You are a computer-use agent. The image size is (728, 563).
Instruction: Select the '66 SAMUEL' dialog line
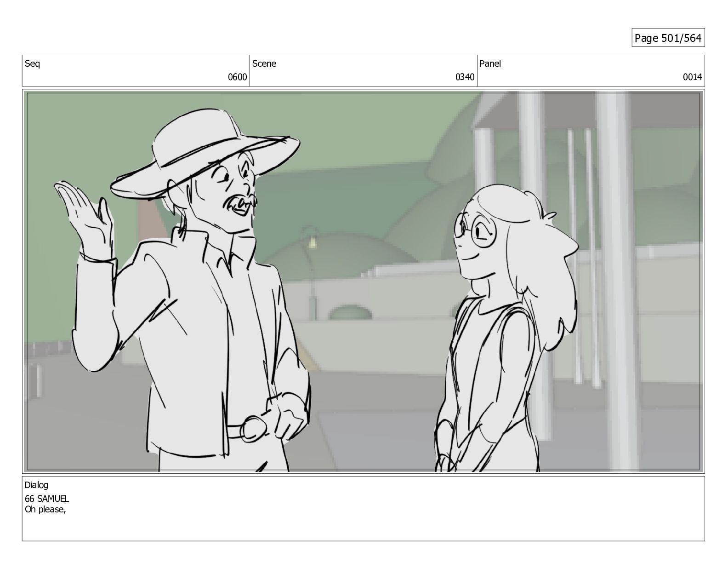(47, 499)
